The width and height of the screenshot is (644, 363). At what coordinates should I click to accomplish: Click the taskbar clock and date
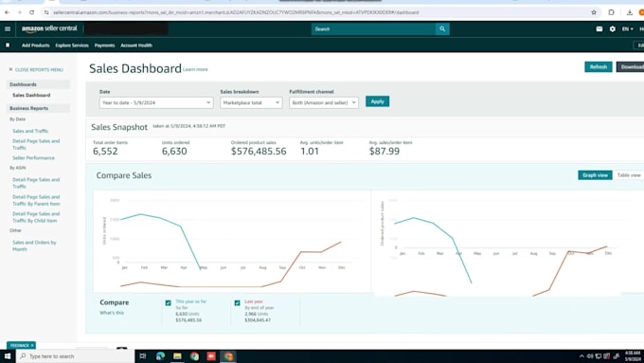633,356
